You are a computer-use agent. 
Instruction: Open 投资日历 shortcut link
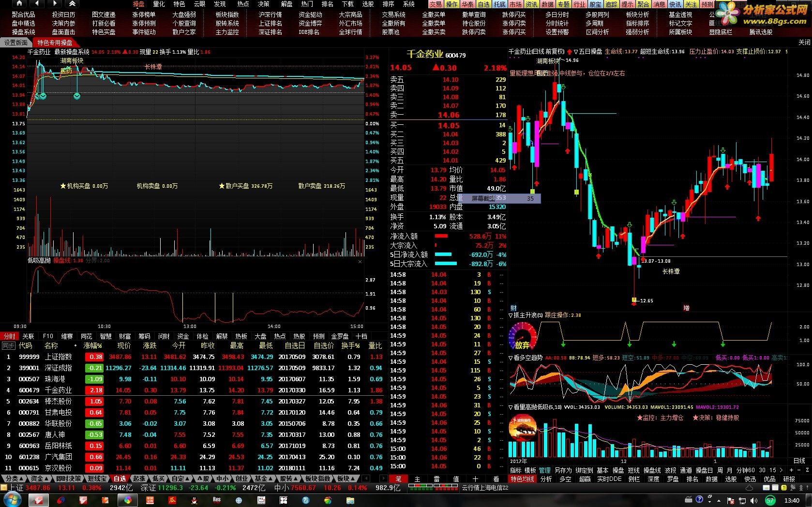coord(63,15)
